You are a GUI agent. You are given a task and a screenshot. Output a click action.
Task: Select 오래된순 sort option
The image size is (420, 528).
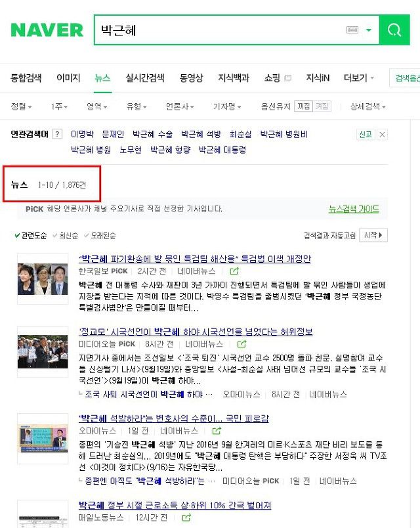(x=100, y=235)
